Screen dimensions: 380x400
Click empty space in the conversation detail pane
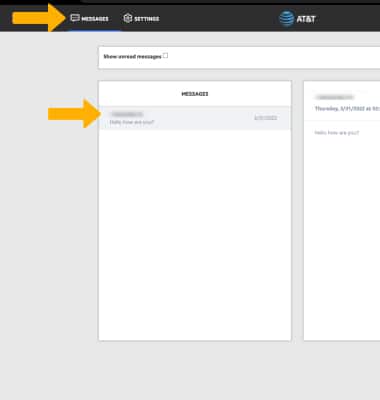(x=342, y=233)
